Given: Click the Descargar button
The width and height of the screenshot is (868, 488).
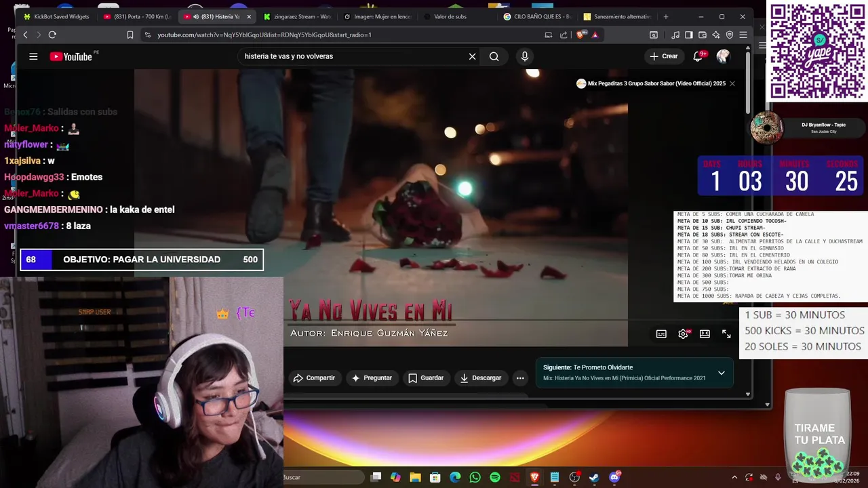Looking at the screenshot, I should click(480, 378).
